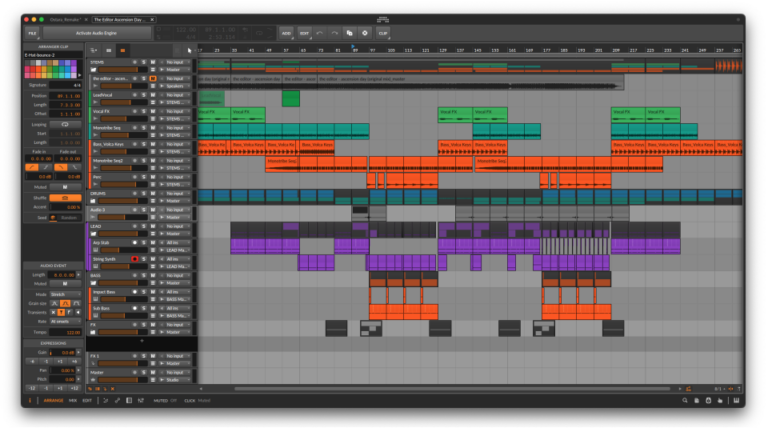
Task: Toggle the orange Shuffle button
Action: click(65, 198)
